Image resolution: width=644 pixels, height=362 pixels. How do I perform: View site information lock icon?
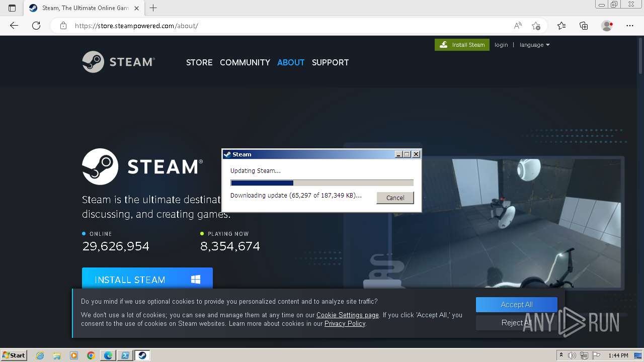(63, 26)
